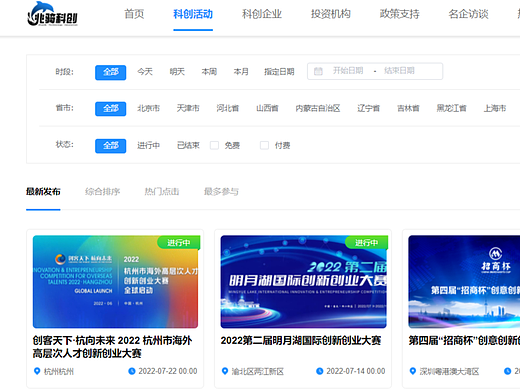
Task: Go to 科创企业 in top navigation
Action: click(x=262, y=14)
